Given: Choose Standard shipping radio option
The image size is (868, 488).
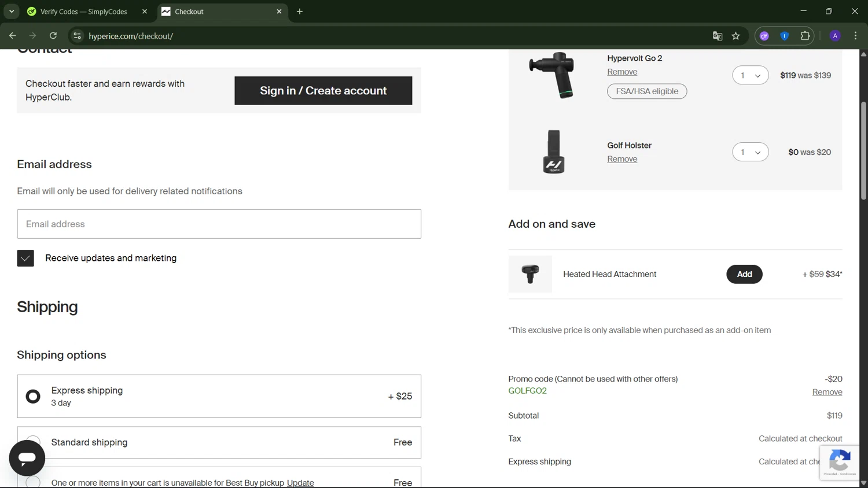Looking at the screenshot, I should 33,442.
